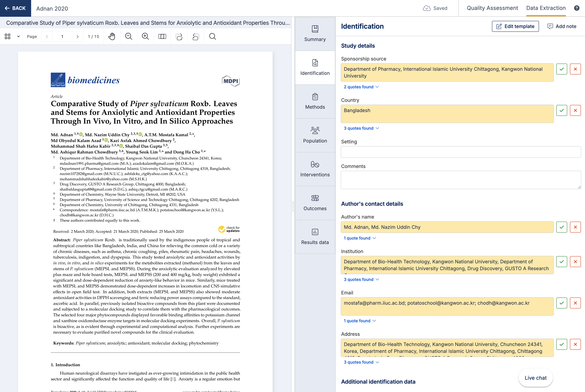
Task: Switch to Quality Assessment tab
Action: (x=492, y=8)
